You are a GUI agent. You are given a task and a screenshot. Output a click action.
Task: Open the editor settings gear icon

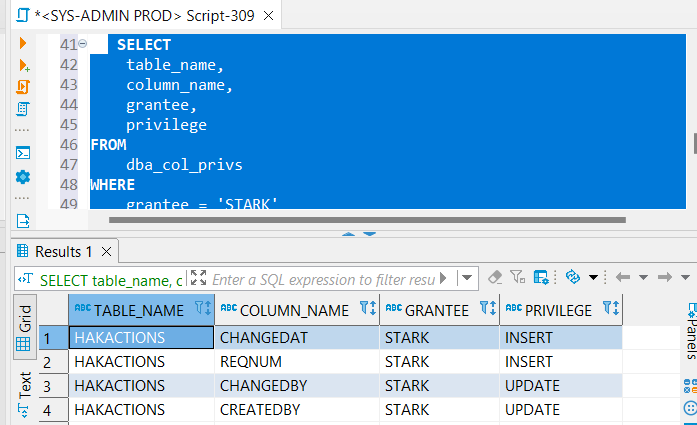[23, 177]
